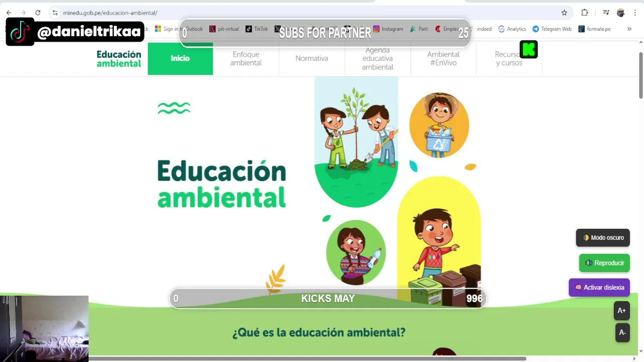
Task: Open the Agenda educativa ambiental menu item
Action: pos(377,58)
